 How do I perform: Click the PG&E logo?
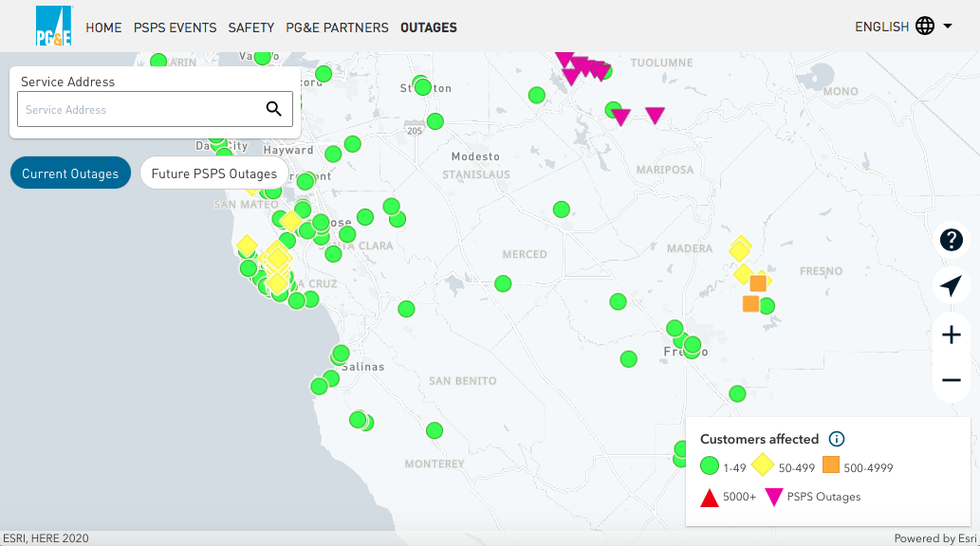tap(53, 27)
